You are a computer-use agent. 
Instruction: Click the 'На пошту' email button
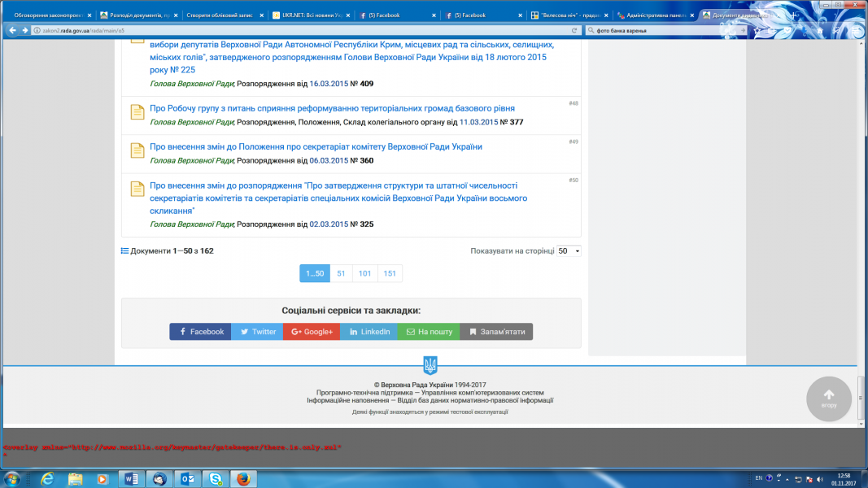[x=429, y=332]
